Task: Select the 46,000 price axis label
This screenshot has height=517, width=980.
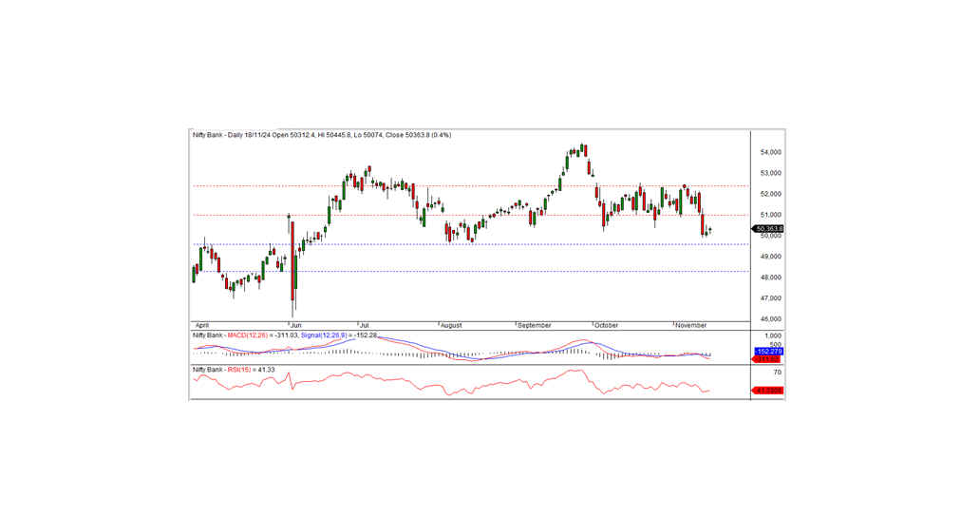Action: [x=770, y=319]
